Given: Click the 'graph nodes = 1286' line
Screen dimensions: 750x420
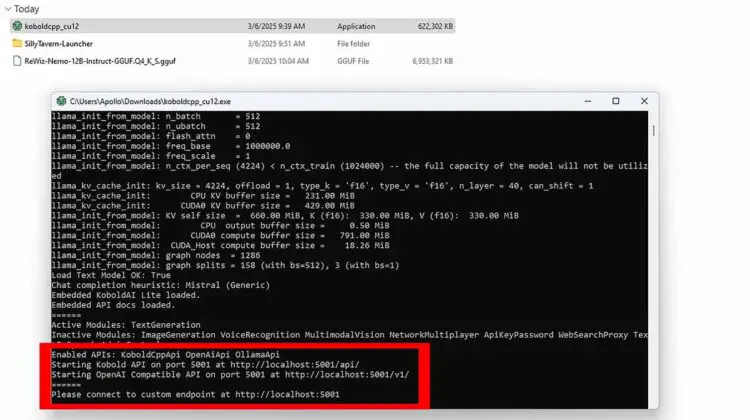Looking at the screenshot, I should (156, 255).
